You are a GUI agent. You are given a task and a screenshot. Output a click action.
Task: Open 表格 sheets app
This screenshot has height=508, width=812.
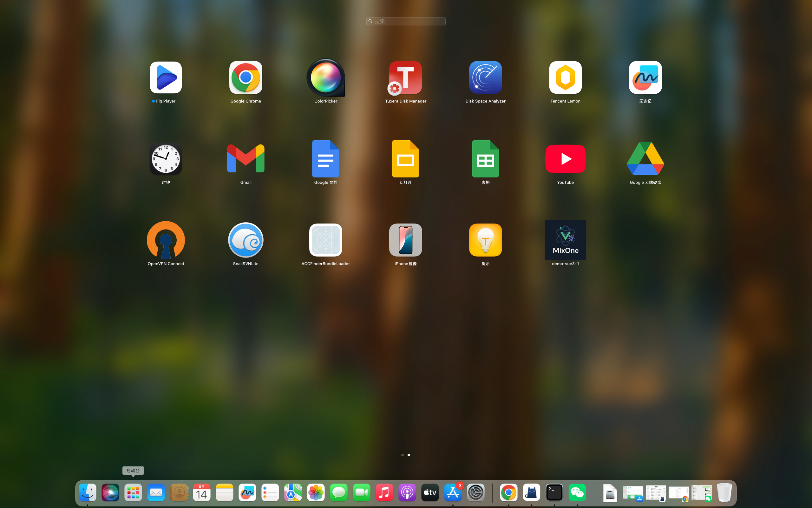click(486, 159)
